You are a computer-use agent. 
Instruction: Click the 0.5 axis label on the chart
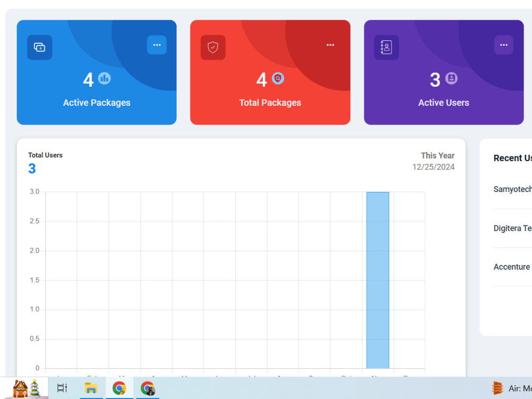[x=35, y=338]
